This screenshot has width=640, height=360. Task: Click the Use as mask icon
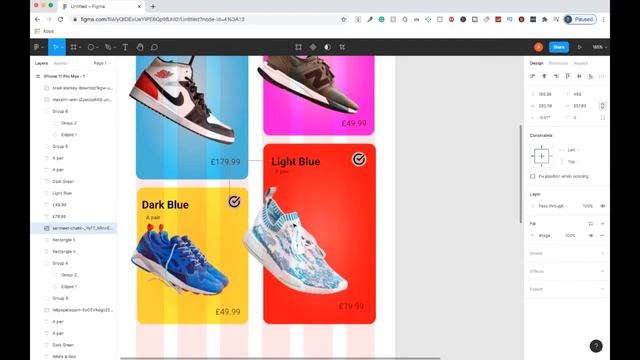(327, 47)
